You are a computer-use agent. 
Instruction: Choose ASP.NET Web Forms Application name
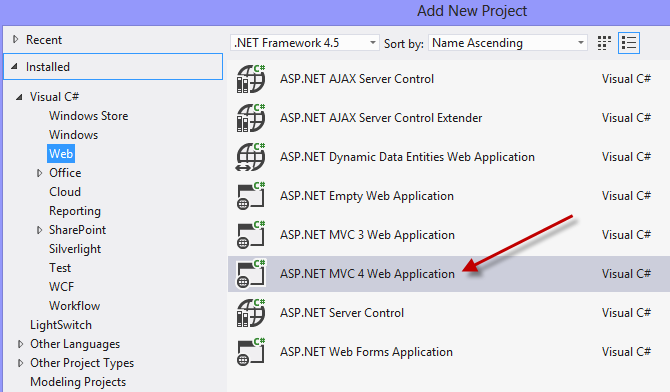(366, 352)
